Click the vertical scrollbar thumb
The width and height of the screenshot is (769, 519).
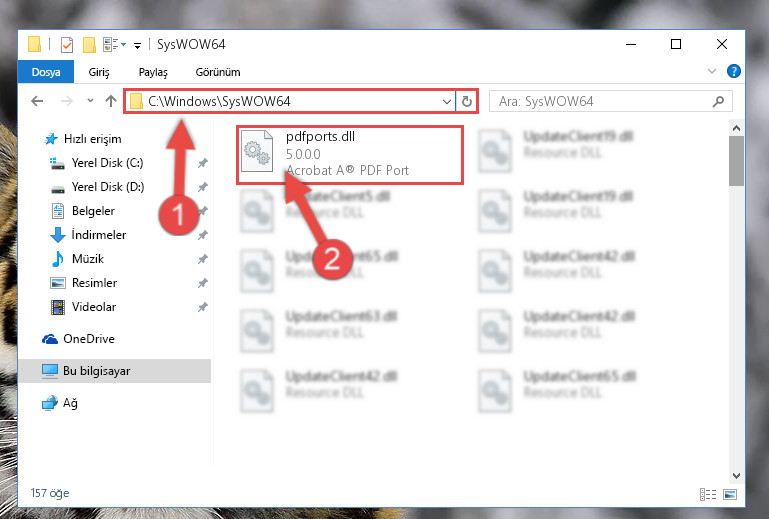(x=736, y=161)
